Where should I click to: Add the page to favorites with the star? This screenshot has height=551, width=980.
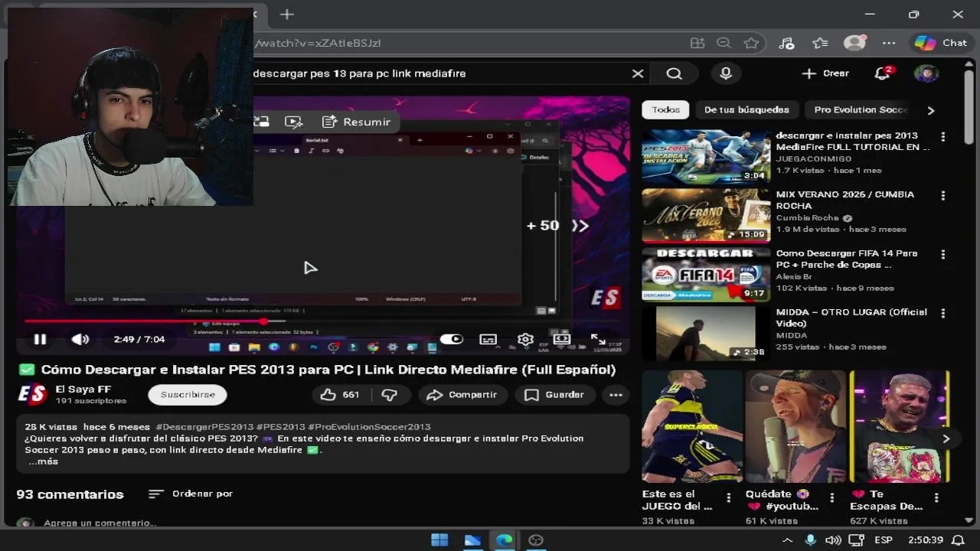point(751,44)
